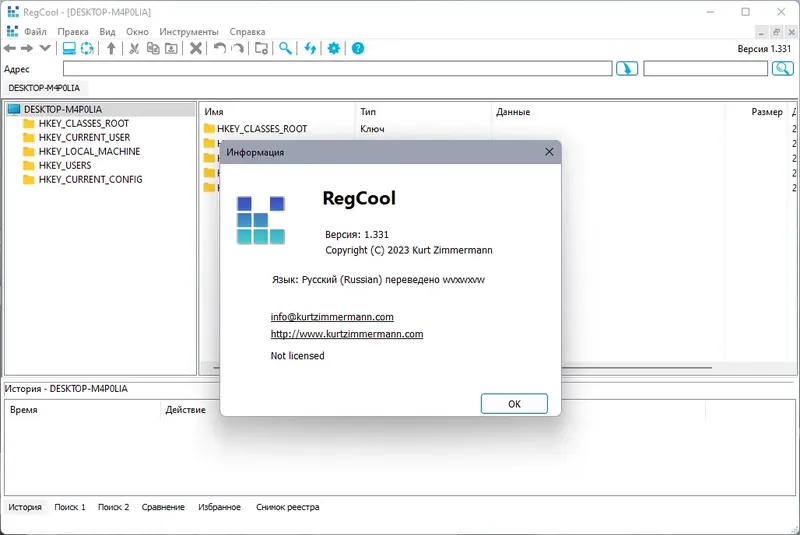Open the Вид menu
Screen dimensions: 800x535
pos(107,32)
